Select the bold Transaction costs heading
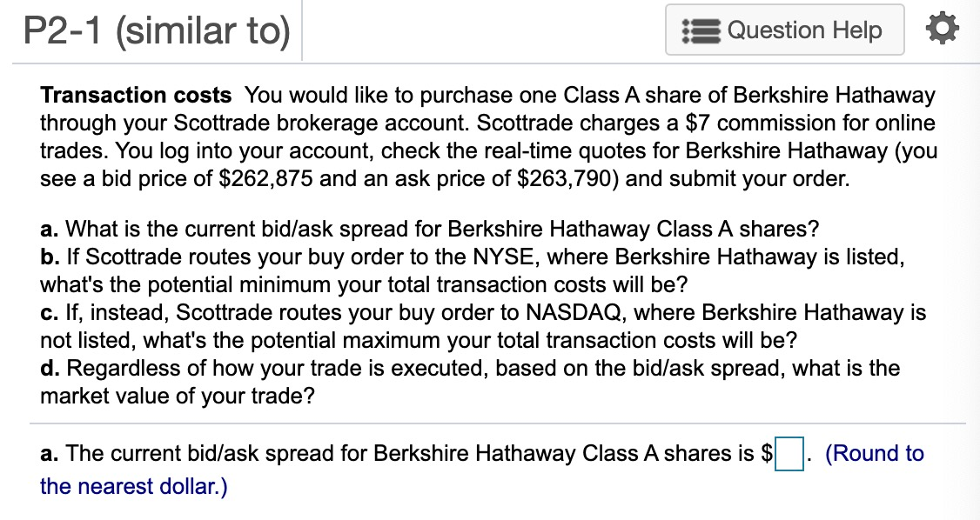 tap(136, 95)
